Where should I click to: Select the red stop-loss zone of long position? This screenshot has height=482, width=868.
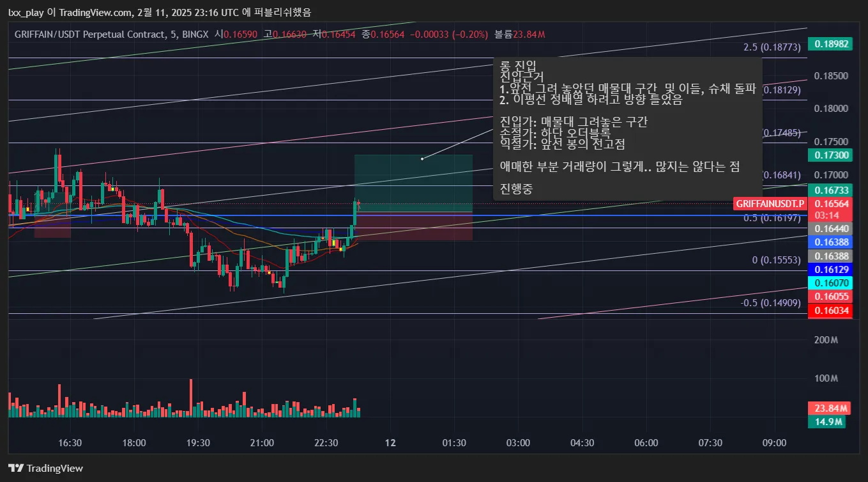pyautogui.click(x=413, y=226)
